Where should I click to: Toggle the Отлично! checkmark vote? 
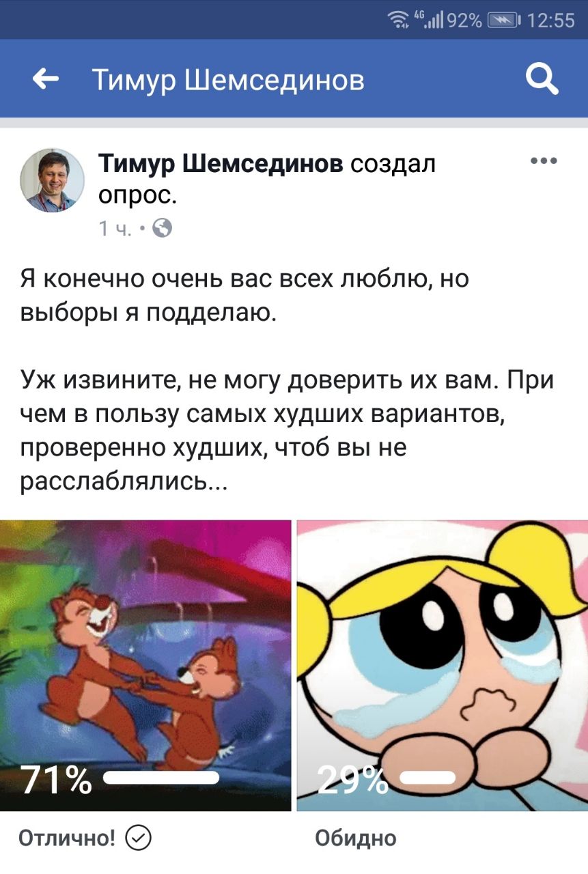point(139,837)
